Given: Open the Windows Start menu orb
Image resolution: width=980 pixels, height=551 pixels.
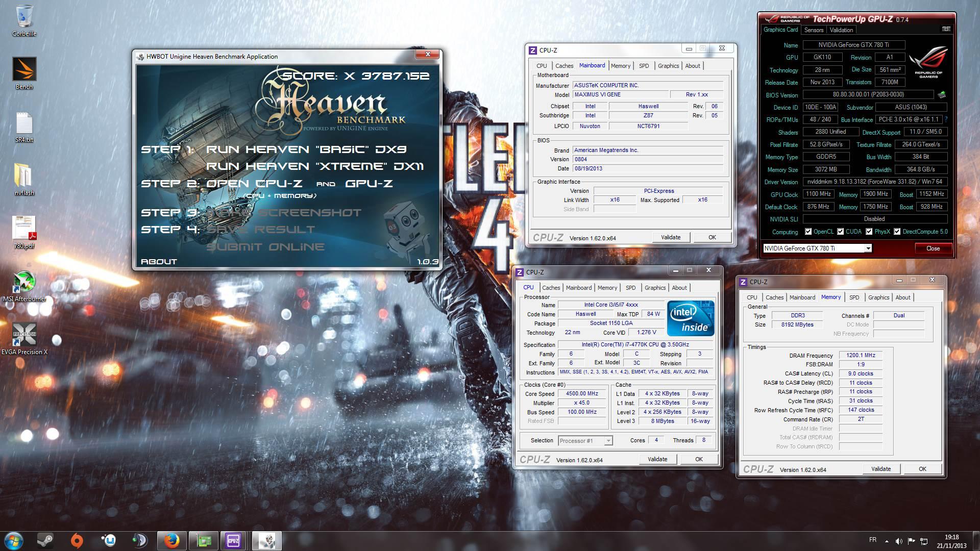Looking at the screenshot, I should 13,540.
